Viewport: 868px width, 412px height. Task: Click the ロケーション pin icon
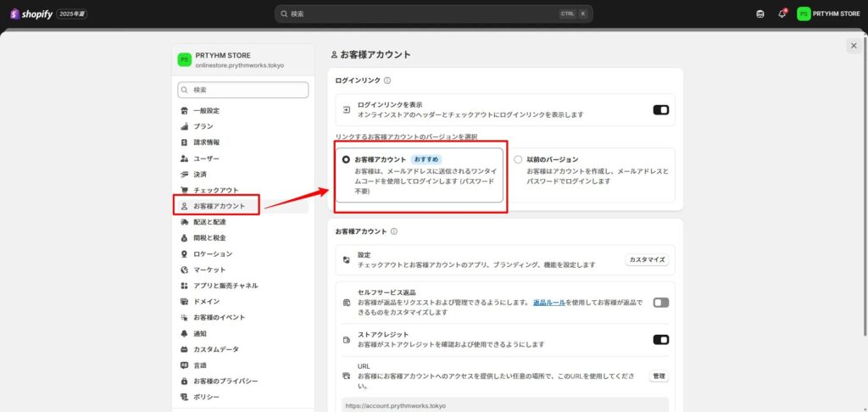coord(184,254)
